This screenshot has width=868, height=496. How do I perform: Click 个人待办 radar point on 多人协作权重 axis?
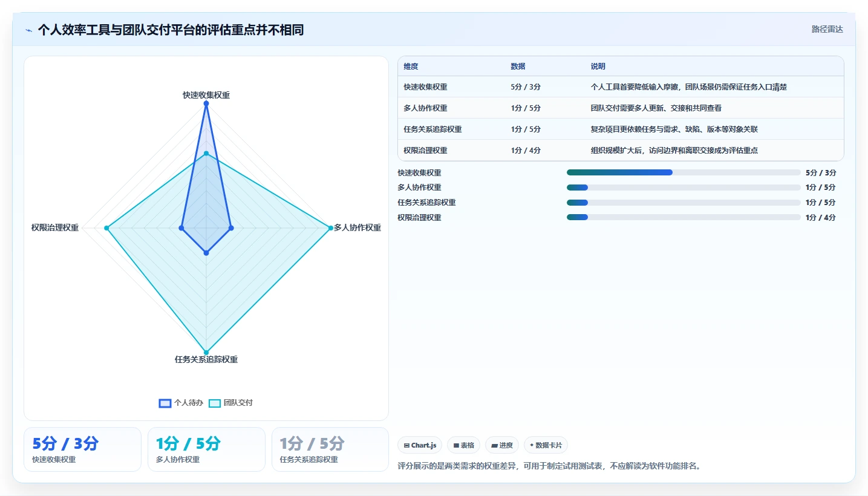pos(231,228)
